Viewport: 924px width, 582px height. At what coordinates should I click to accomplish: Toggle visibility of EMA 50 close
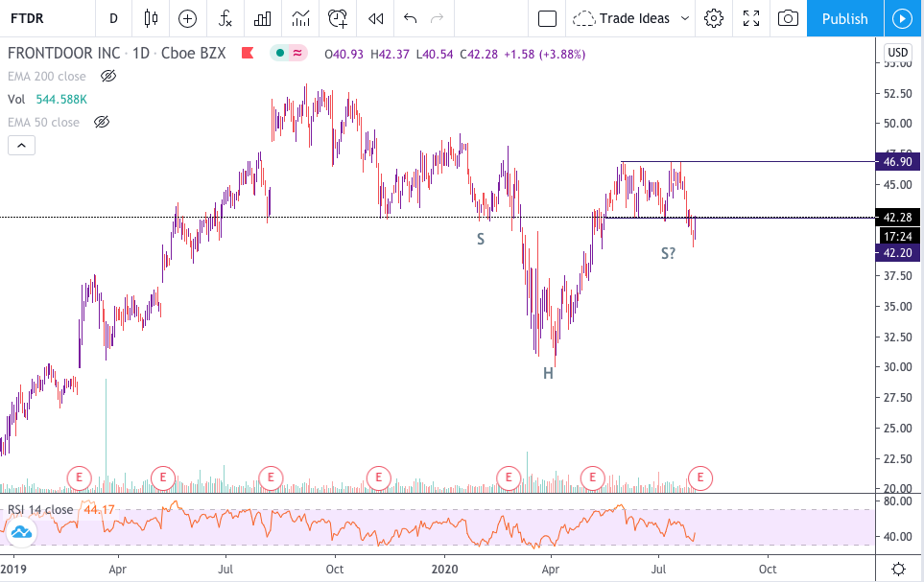[101, 122]
